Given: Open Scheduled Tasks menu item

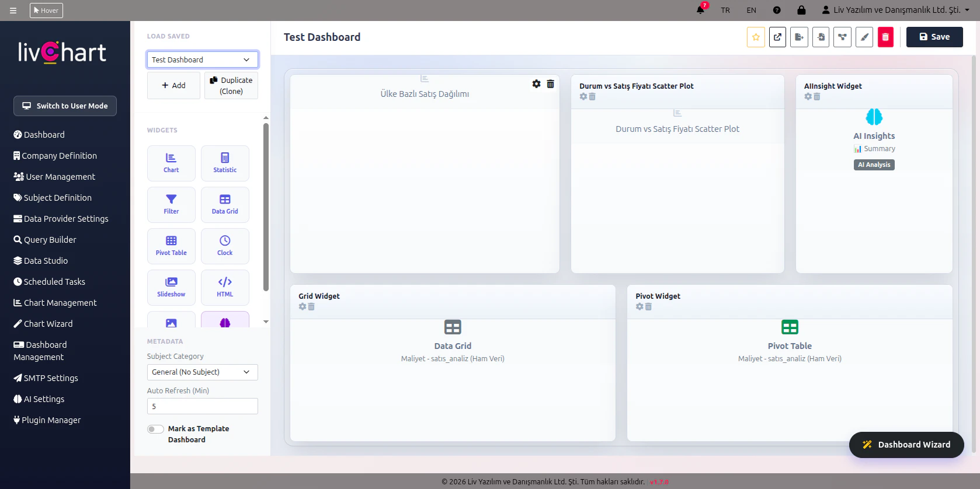Looking at the screenshot, I should 49,282.
